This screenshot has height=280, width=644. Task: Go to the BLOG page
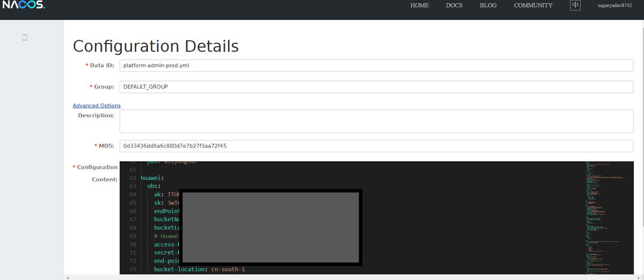click(488, 5)
